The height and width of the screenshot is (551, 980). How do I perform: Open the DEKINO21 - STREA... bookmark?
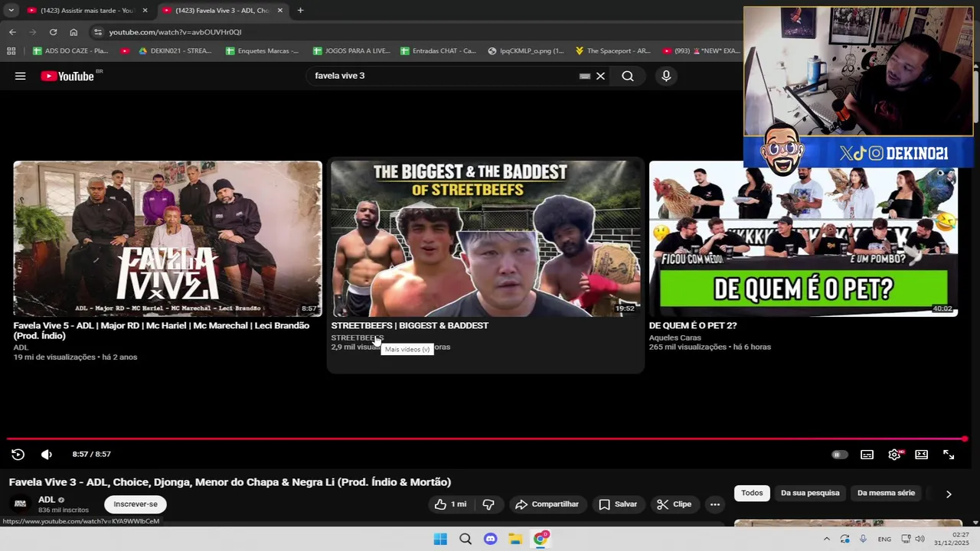coord(175,51)
